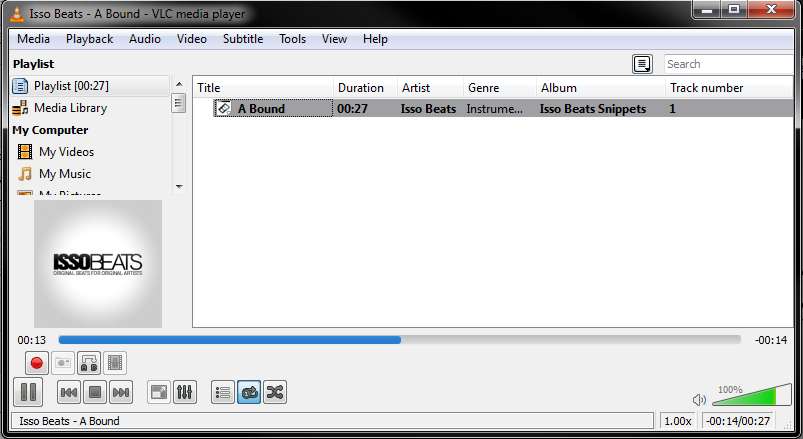Open the Playback menu
The width and height of the screenshot is (803, 439).
89,39
